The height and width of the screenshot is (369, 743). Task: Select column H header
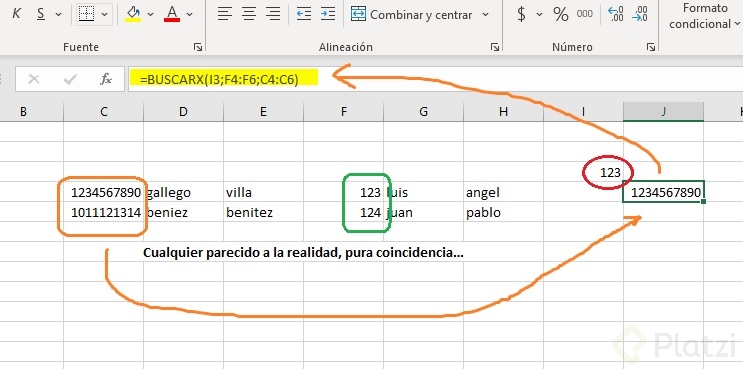pyautogui.click(x=503, y=112)
